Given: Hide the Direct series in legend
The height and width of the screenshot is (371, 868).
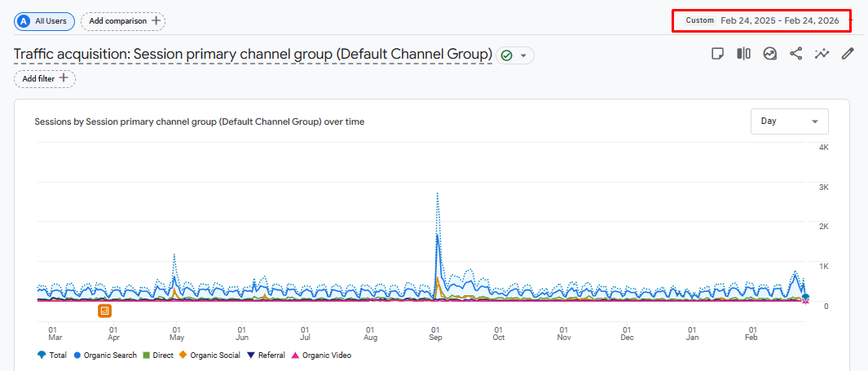Looking at the screenshot, I should point(158,356).
